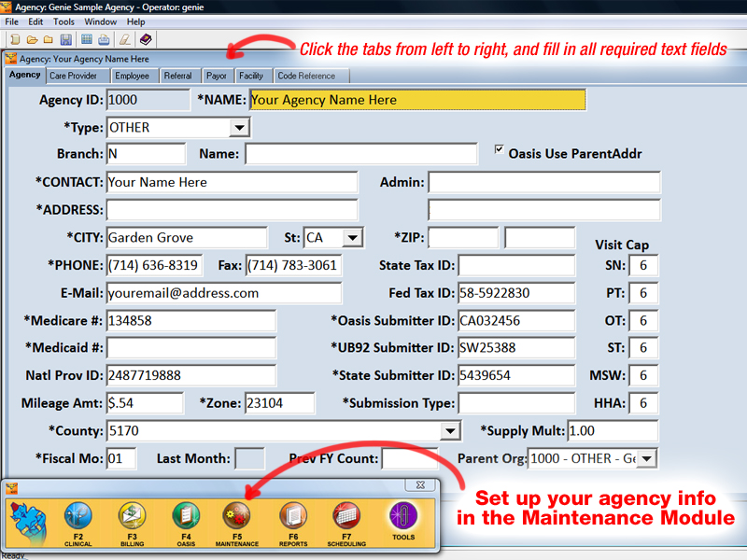The height and width of the screenshot is (560, 747).
Task: Select the Agency tab
Action: click(x=25, y=75)
